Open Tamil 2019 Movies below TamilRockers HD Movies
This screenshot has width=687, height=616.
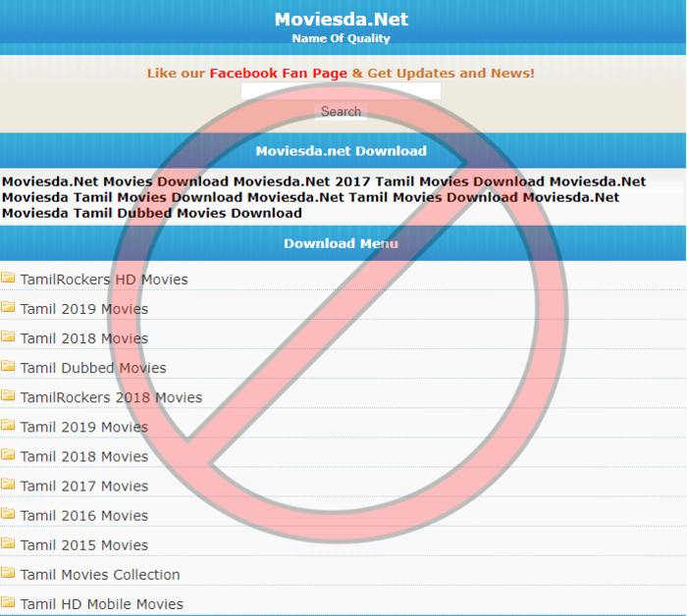84,309
